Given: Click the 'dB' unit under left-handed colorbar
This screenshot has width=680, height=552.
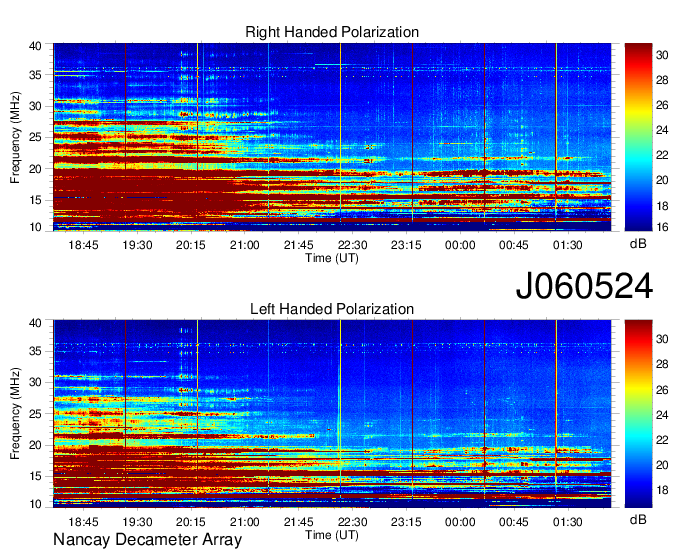Looking at the screenshot, I should [x=638, y=519].
